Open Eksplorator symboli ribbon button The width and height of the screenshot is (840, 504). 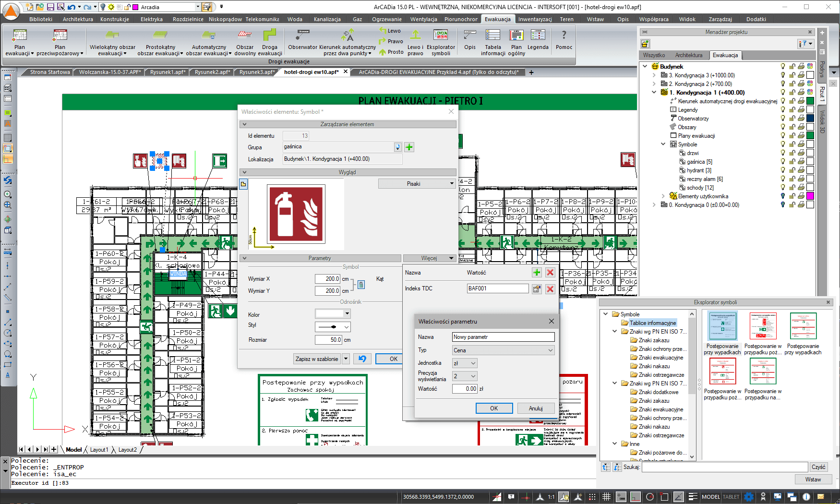tap(441, 42)
